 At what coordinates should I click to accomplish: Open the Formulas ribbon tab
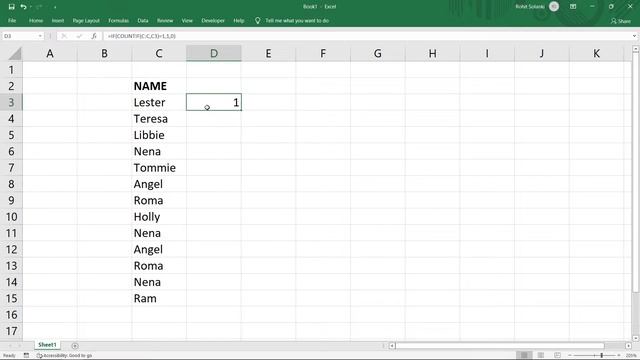(x=118, y=20)
